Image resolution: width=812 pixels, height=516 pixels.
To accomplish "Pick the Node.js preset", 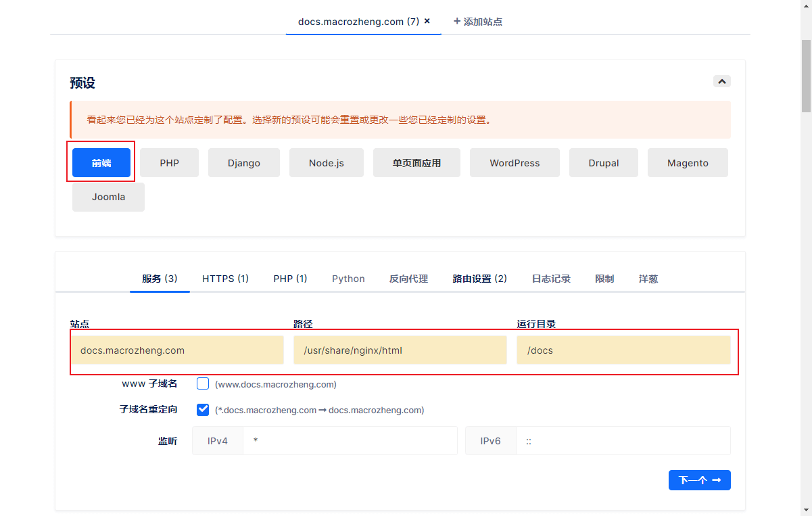I will (x=327, y=163).
